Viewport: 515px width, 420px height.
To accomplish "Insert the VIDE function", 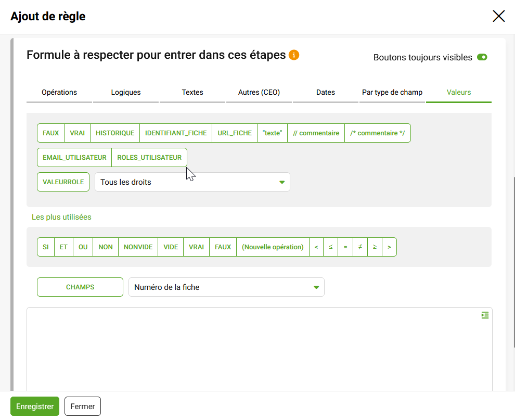I will point(171,247).
